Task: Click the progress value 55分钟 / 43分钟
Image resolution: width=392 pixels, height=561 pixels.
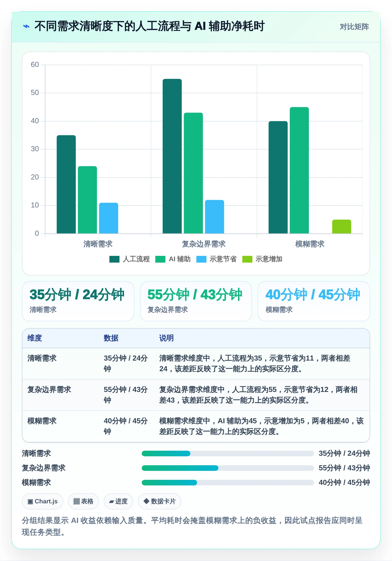Action: click(x=344, y=468)
